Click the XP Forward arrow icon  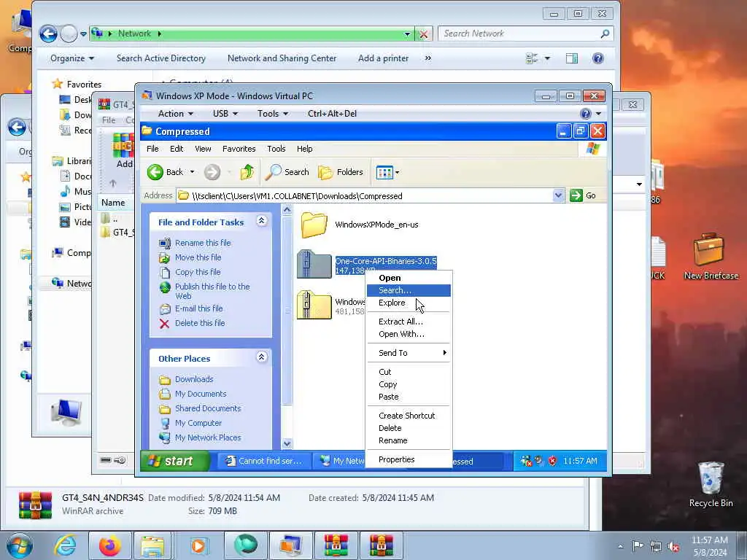(x=212, y=172)
